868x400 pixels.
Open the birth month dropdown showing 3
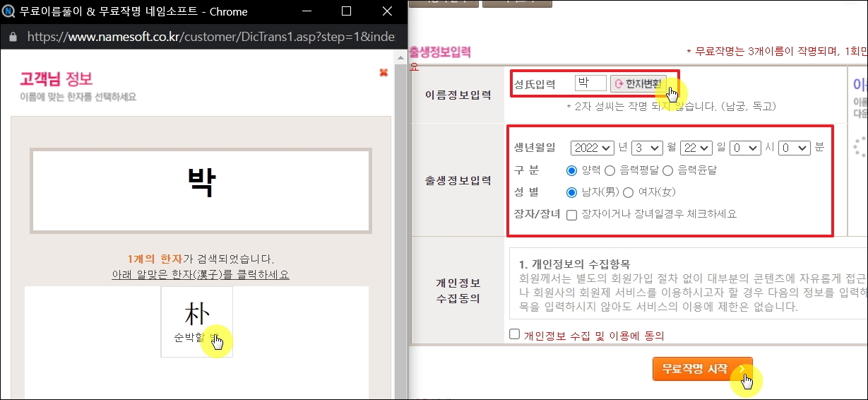[646, 148]
